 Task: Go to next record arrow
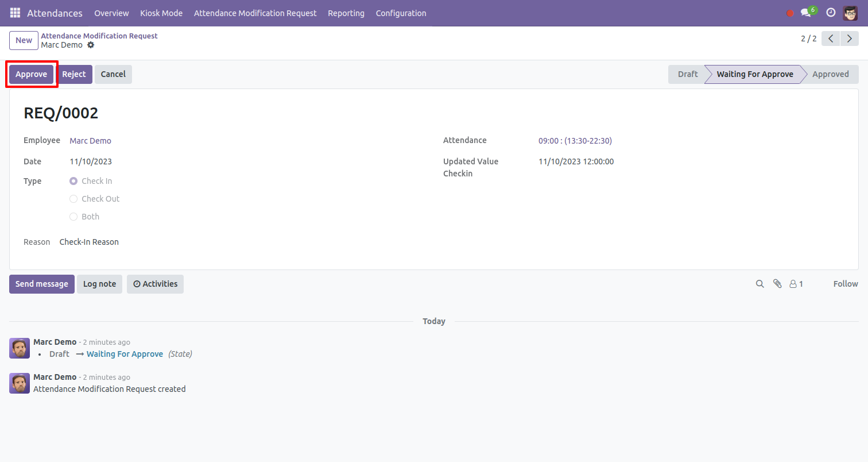pyautogui.click(x=850, y=38)
